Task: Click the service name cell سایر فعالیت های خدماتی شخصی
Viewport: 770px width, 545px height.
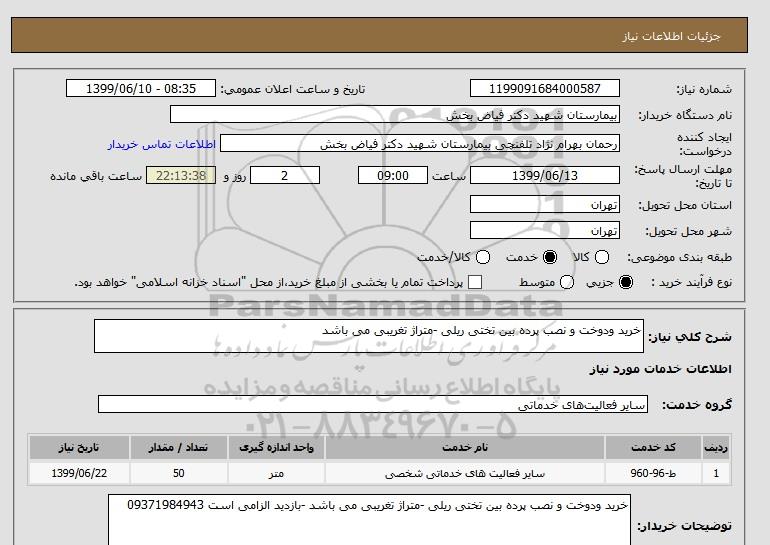Action: 465,473
